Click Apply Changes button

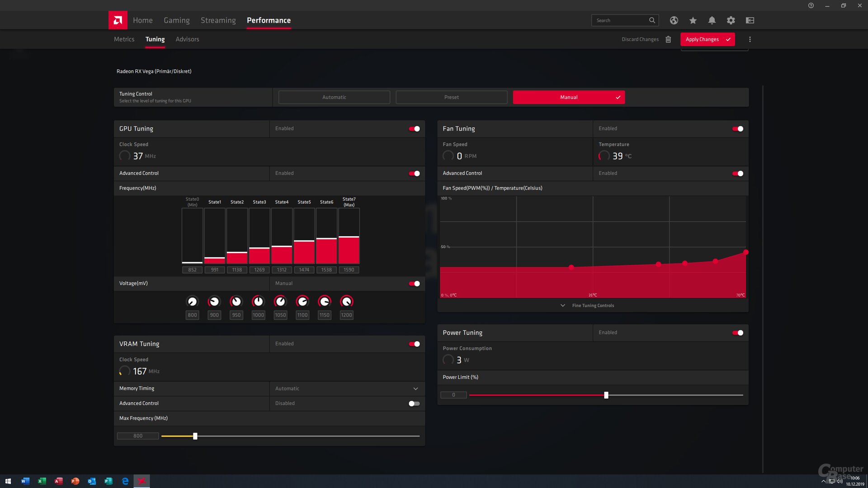pyautogui.click(x=708, y=39)
